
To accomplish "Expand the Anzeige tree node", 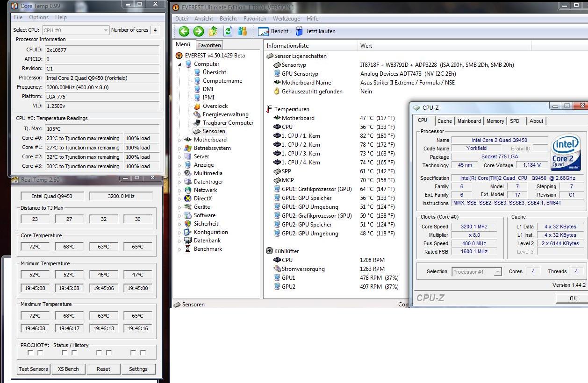I will tap(180, 165).
